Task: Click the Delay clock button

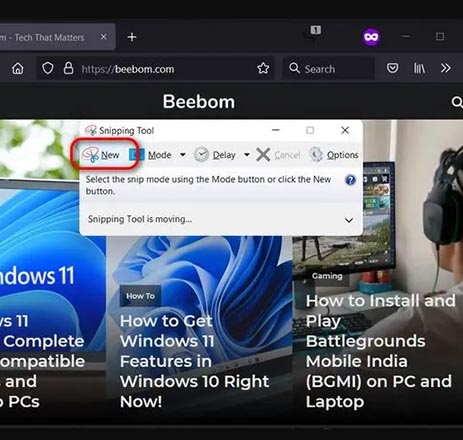Action: pyautogui.click(x=215, y=155)
